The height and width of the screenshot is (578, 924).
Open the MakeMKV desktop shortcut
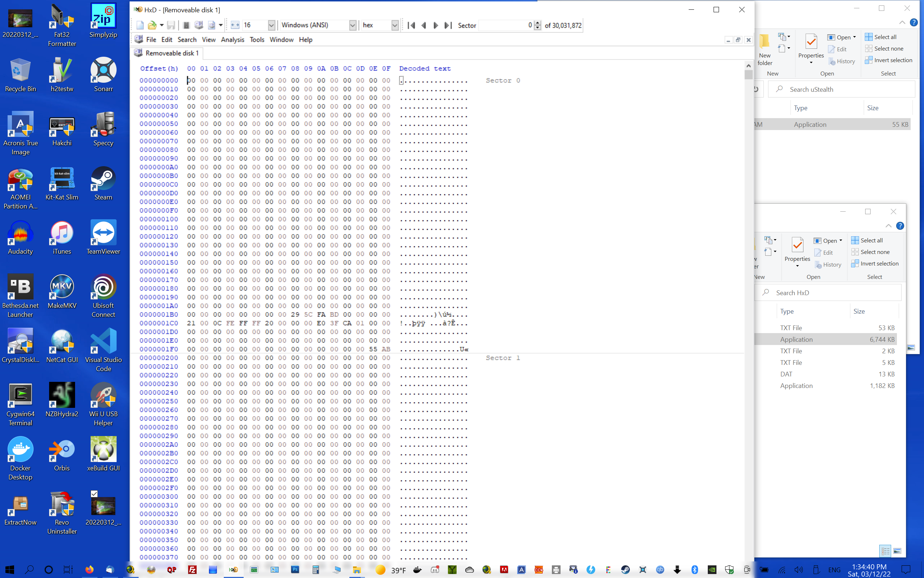point(62,292)
